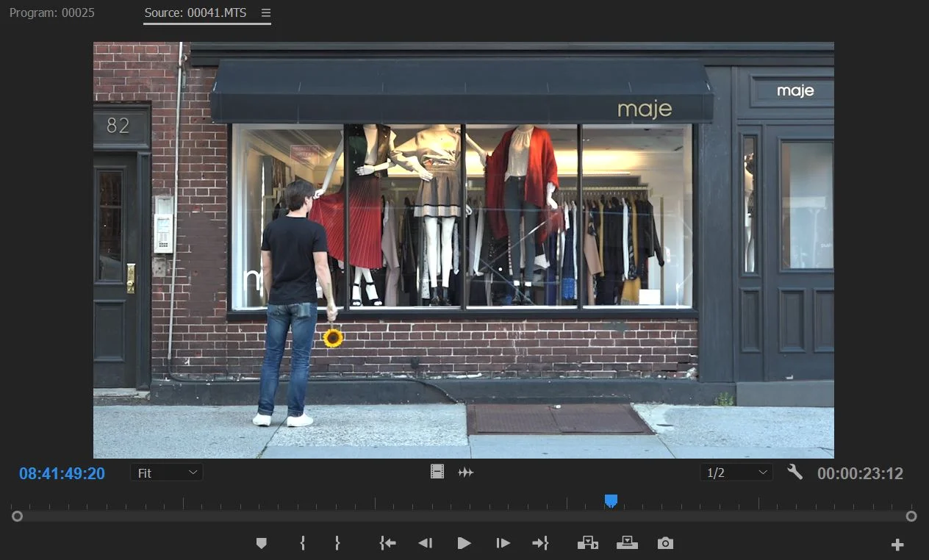This screenshot has height=560, width=929.
Task: Switch to the Program: 00025 tab
Action: click(x=52, y=13)
